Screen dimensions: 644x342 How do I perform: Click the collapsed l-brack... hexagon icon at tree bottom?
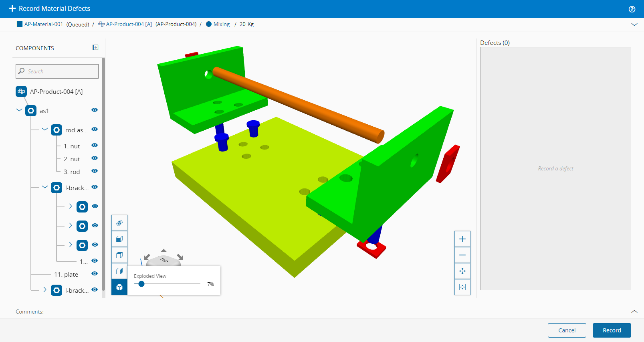(57, 290)
